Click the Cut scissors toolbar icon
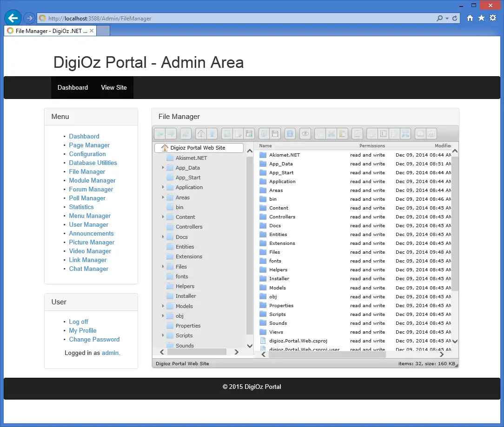This screenshot has width=504, height=427. 331,134
